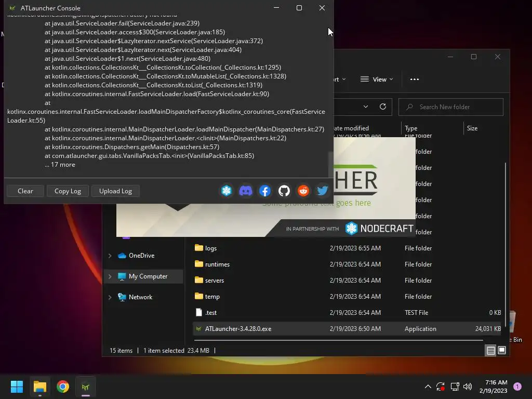Show hidden system tray icons
532x399 pixels.
point(428,387)
